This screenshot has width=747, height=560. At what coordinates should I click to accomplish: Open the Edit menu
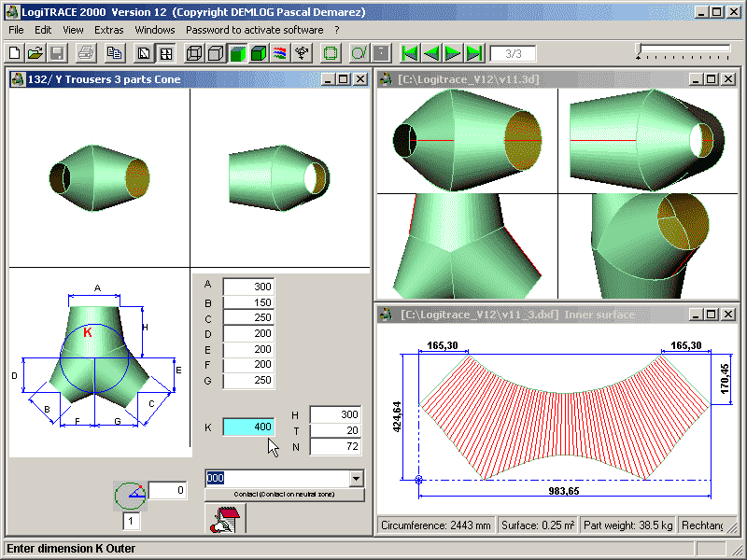43,30
